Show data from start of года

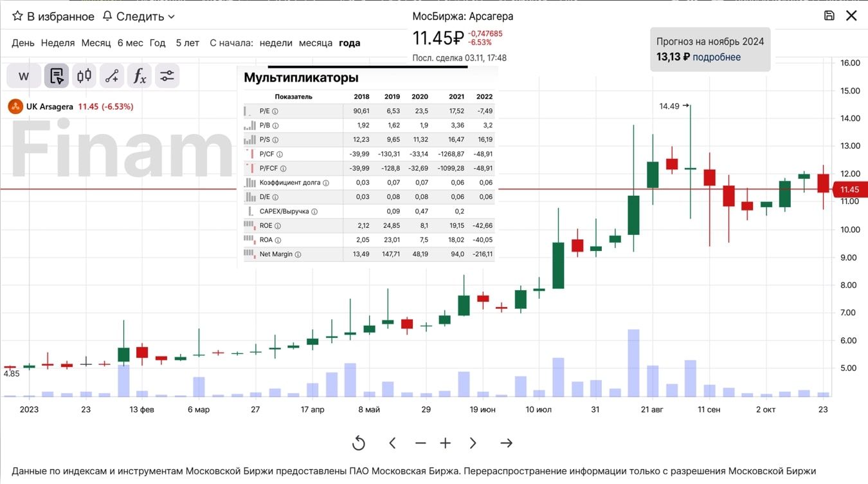click(x=350, y=43)
